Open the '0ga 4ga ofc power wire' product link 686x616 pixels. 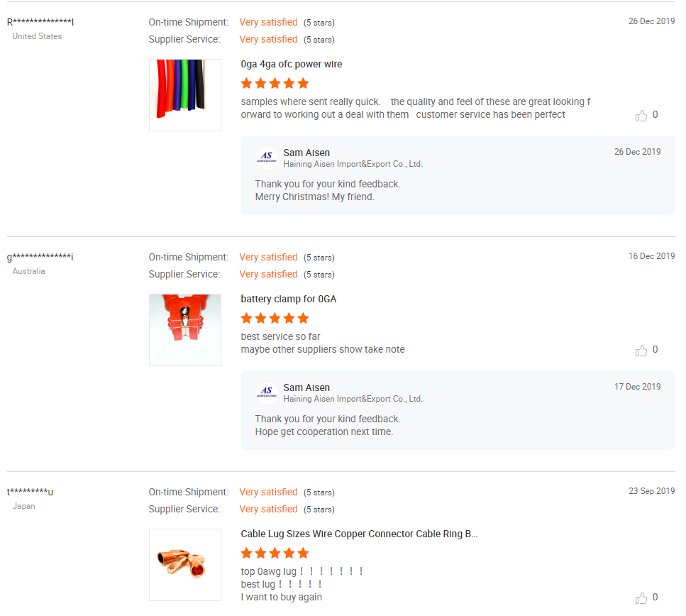(x=292, y=65)
